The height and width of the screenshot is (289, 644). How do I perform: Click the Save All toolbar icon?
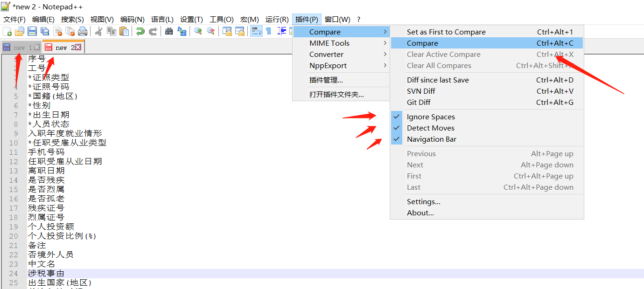(45, 32)
